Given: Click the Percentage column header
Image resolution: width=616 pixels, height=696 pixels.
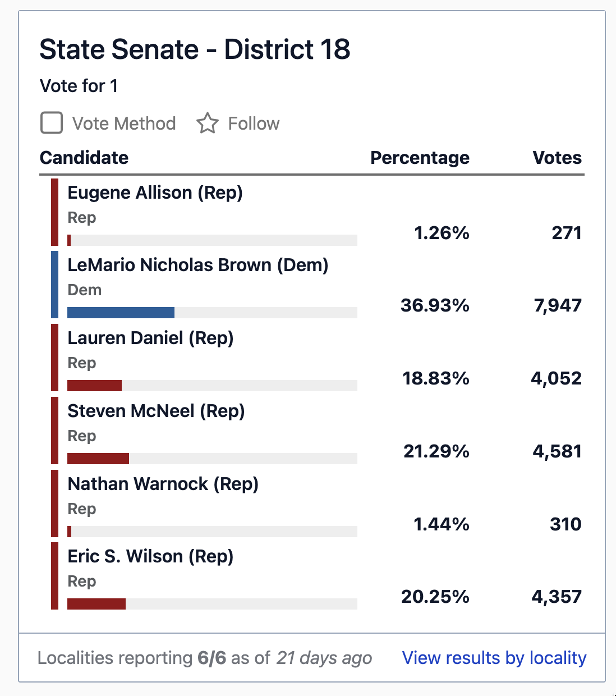Looking at the screenshot, I should 420,158.
